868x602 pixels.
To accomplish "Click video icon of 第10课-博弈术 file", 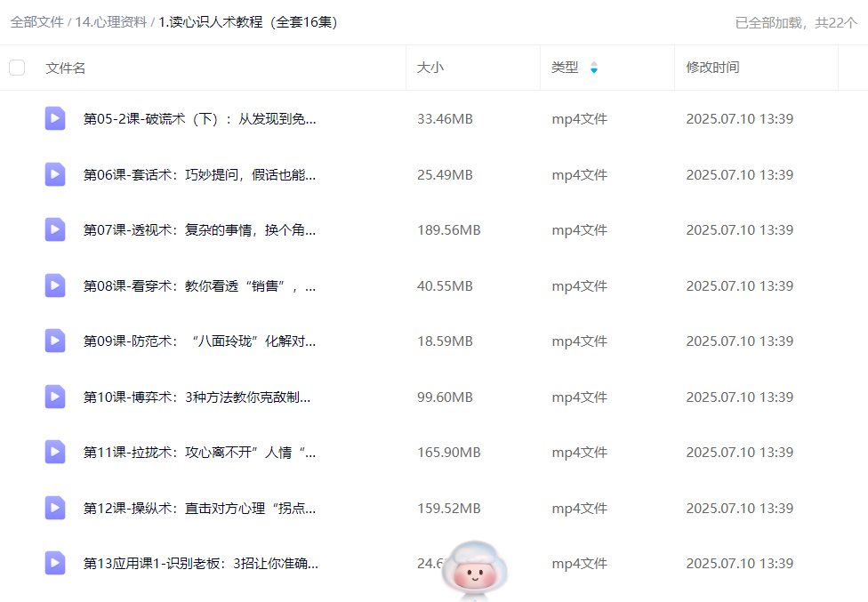I will click(x=55, y=397).
